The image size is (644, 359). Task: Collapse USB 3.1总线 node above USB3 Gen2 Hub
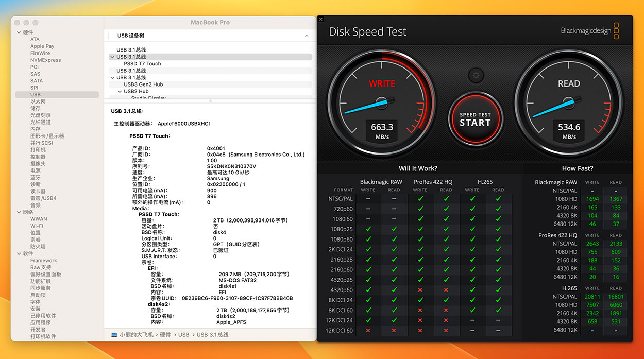point(112,78)
